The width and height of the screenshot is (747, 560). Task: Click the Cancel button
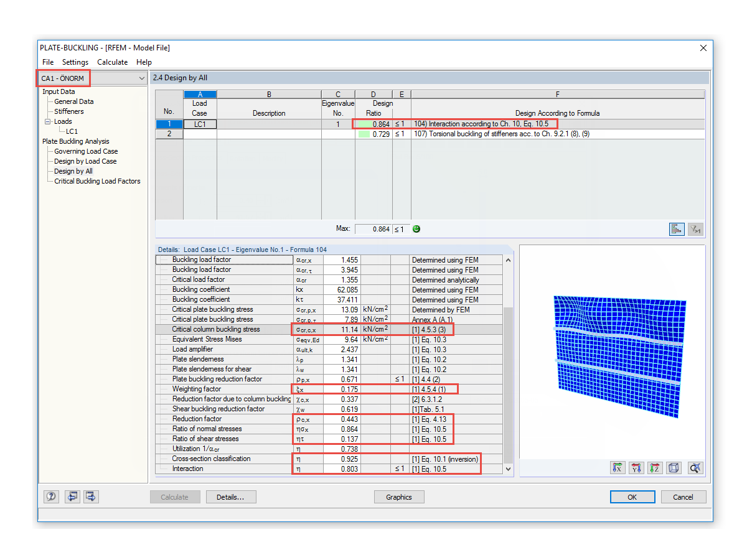(x=683, y=497)
